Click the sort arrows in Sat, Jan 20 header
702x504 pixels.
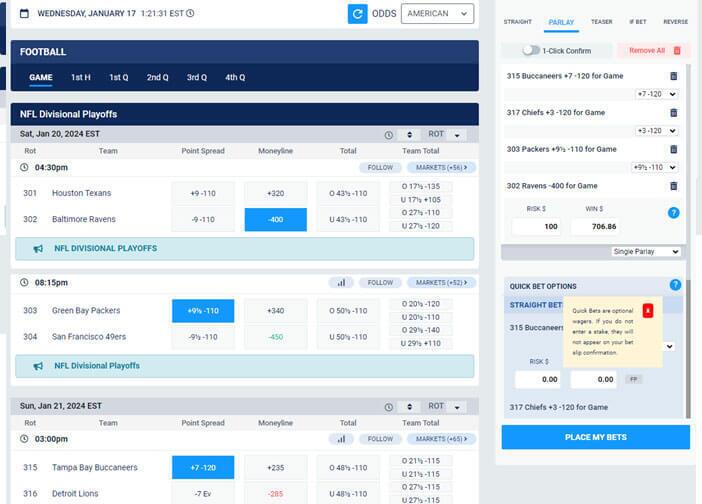click(x=409, y=134)
